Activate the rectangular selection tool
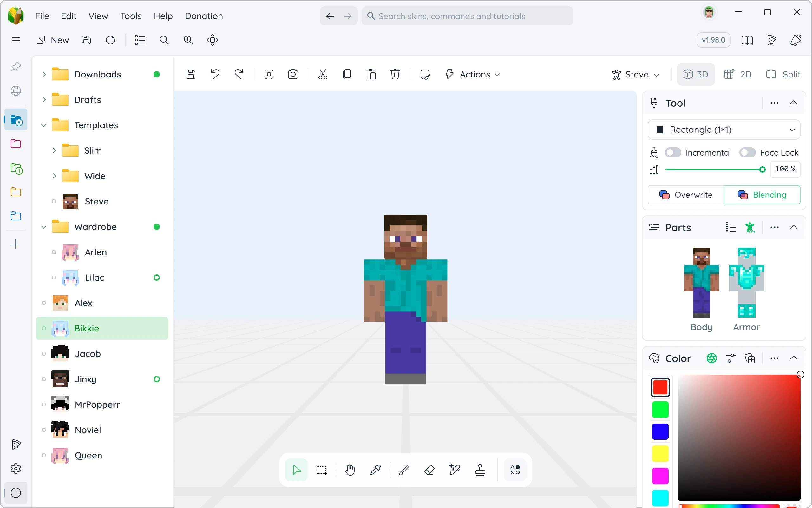Image resolution: width=812 pixels, height=508 pixels. 321,470
